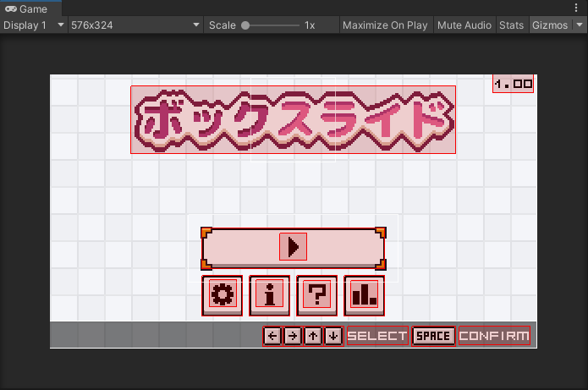Expand the Gizmos dropdown arrow

(580, 25)
